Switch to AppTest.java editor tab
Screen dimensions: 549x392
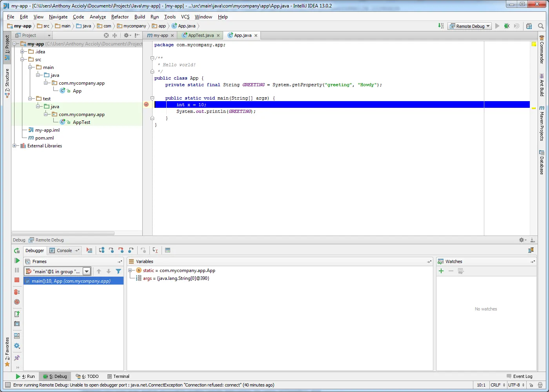click(x=201, y=35)
